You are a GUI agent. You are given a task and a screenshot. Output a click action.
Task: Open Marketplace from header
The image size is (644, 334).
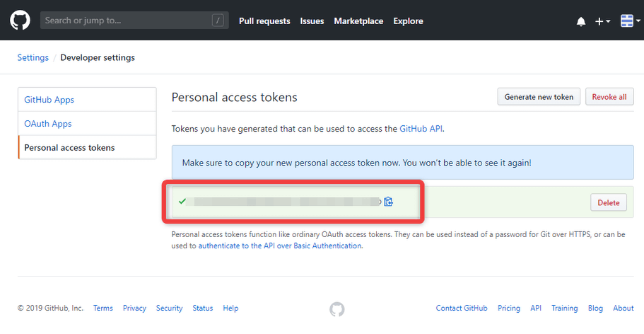358,21
